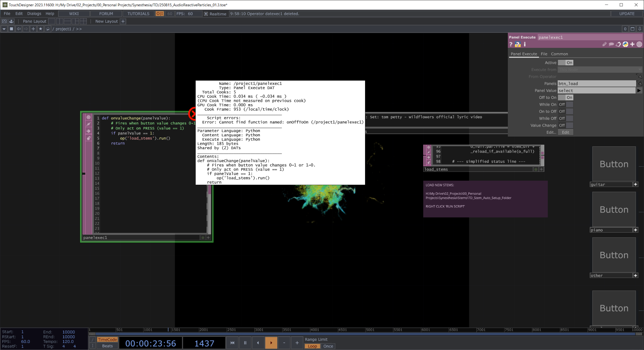Pause timeline playback
This screenshot has height=350, width=644.
coord(245,343)
